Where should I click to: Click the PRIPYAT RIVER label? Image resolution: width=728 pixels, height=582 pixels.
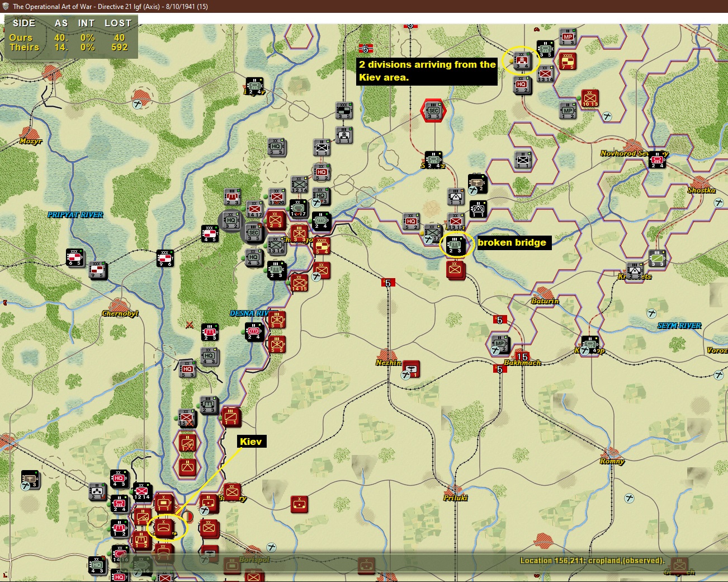(75, 215)
